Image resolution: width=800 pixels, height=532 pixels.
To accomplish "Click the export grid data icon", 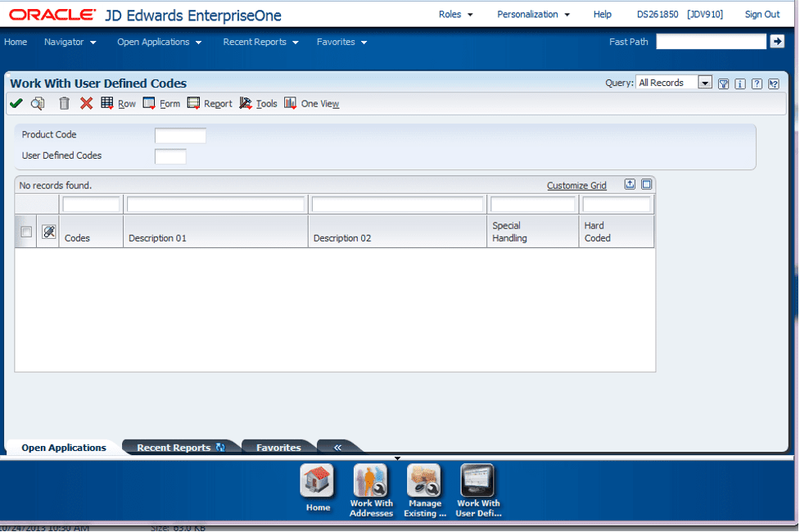I will (x=630, y=185).
